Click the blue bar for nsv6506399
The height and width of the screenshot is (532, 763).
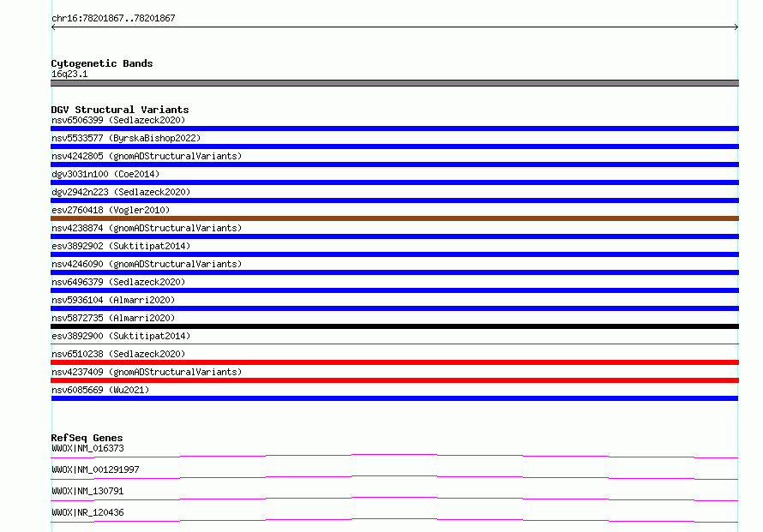pos(394,129)
